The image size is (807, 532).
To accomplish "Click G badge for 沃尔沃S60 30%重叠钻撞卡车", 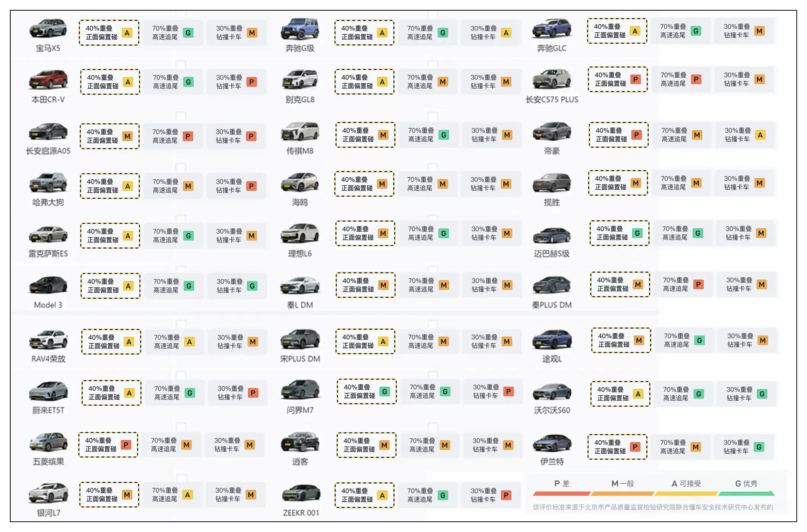I will pyautogui.click(x=762, y=394).
